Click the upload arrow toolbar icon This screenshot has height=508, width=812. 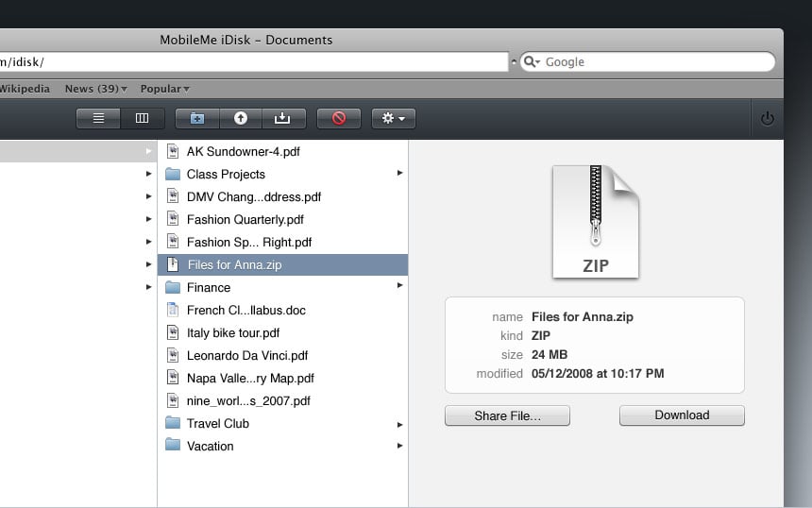241,119
